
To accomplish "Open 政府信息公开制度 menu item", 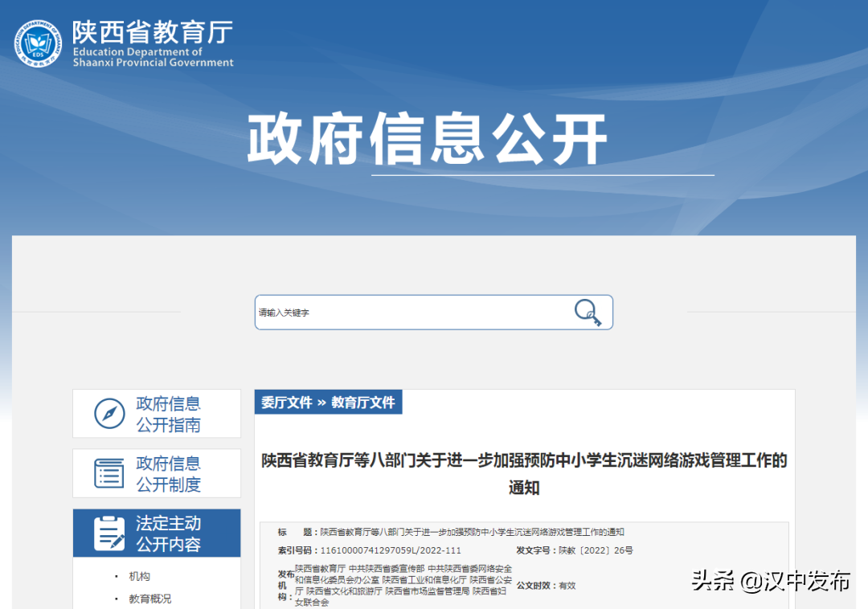I will pos(157,473).
